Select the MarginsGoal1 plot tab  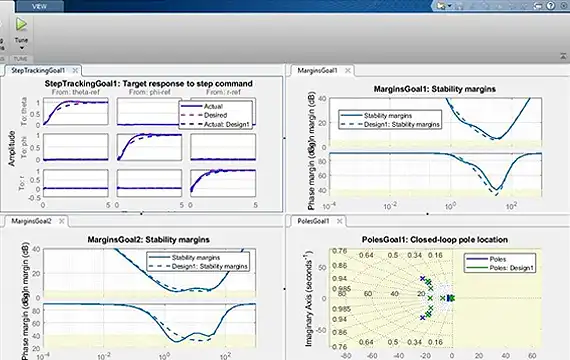317,70
